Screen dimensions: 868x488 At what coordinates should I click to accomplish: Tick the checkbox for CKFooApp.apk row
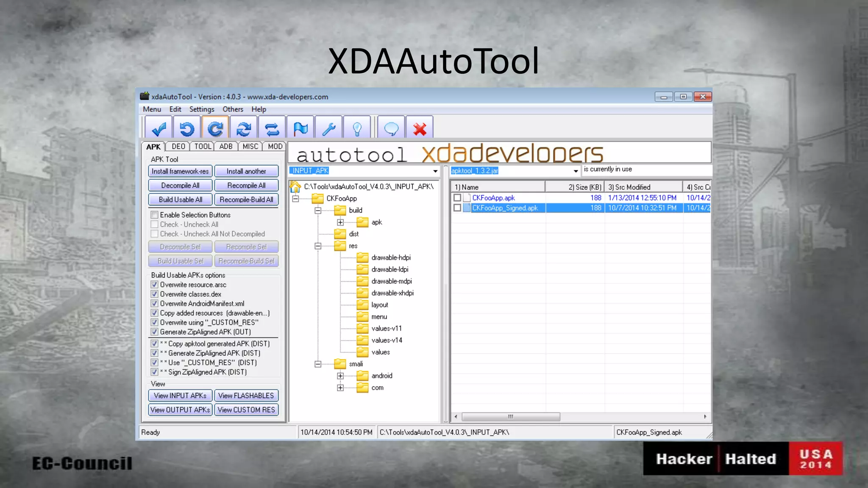457,198
